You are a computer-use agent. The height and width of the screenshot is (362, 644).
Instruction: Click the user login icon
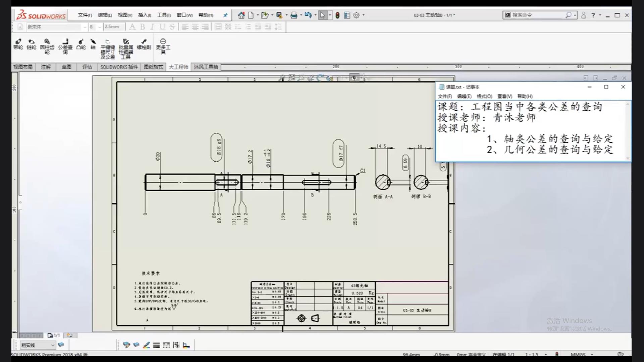point(584,15)
